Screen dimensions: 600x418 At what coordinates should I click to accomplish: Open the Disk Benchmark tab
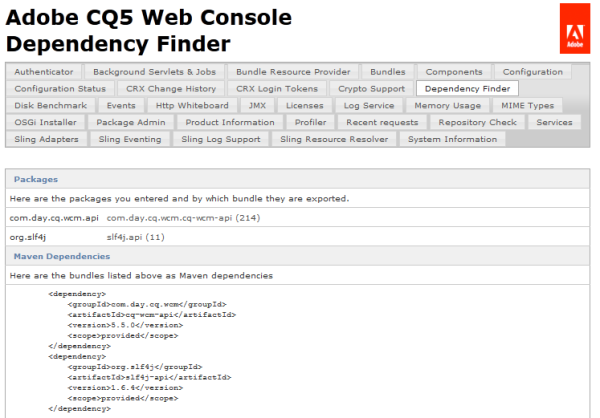[51, 106]
